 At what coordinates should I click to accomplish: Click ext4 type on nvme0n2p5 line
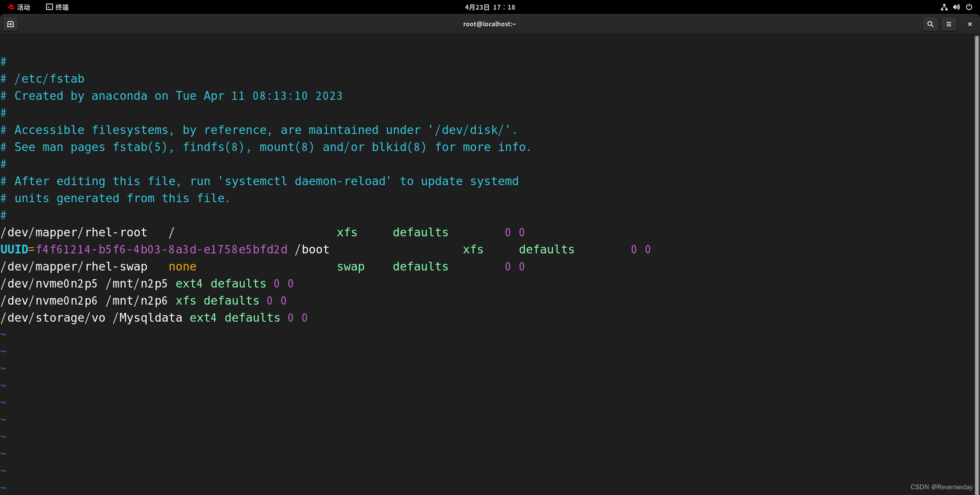[189, 284]
